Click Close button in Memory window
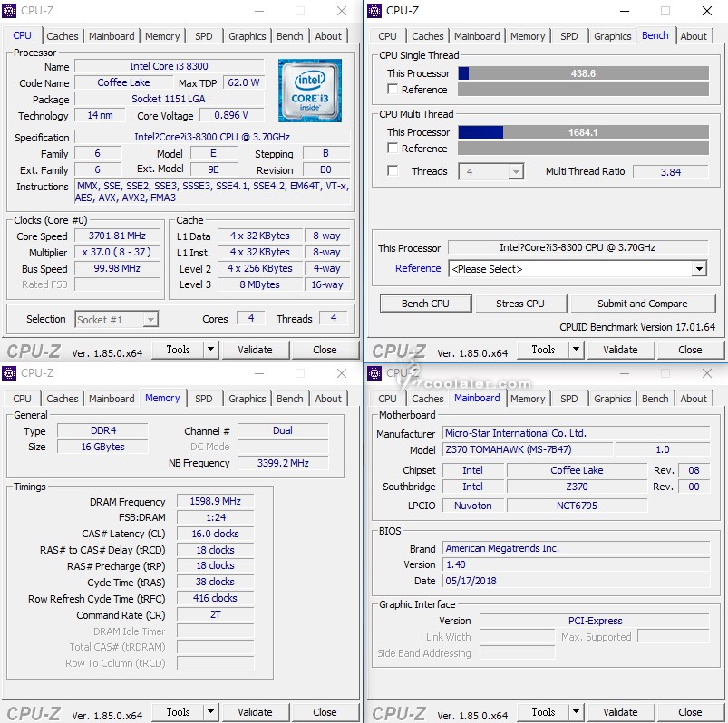 coord(325,712)
